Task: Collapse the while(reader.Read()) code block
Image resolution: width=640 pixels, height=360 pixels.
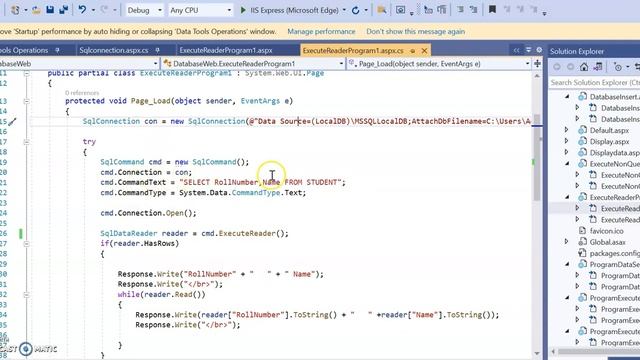Action: tap(27, 295)
